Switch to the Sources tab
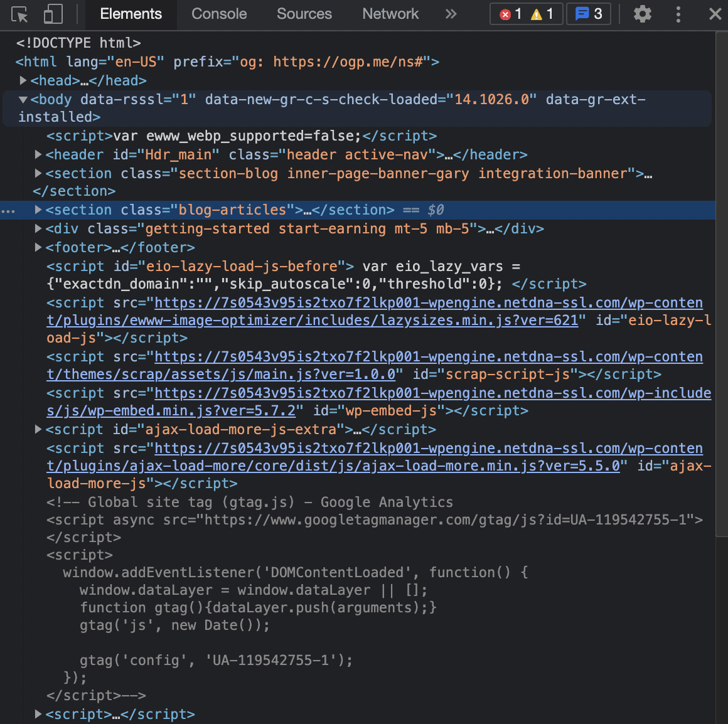This screenshot has height=724, width=728. click(304, 14)
